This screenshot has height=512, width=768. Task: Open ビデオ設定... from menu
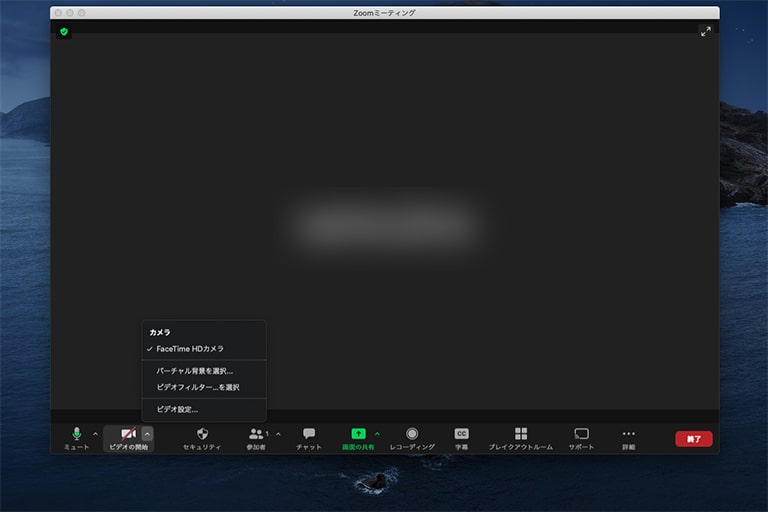coord(204,409)
